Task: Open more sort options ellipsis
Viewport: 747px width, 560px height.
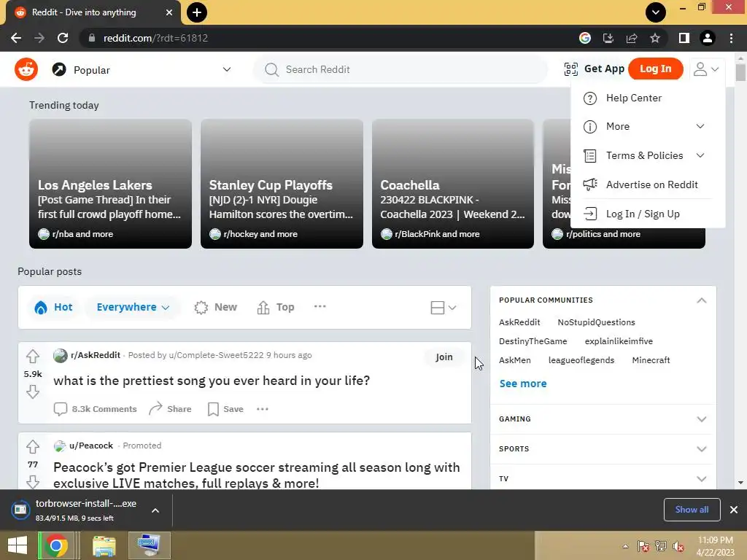Action: [x=320, y=307]
